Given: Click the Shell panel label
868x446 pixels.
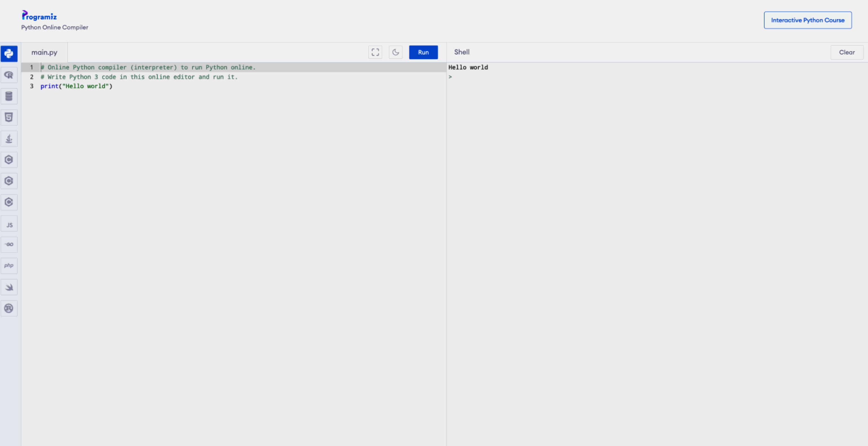Looking at the screenshot, I should (462, 52).
